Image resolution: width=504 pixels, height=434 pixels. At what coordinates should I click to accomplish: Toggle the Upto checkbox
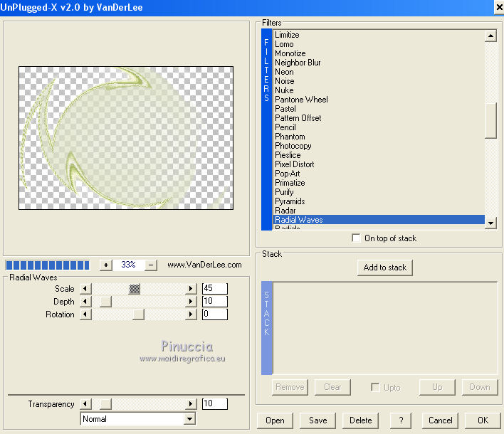[x=375, y=388]
